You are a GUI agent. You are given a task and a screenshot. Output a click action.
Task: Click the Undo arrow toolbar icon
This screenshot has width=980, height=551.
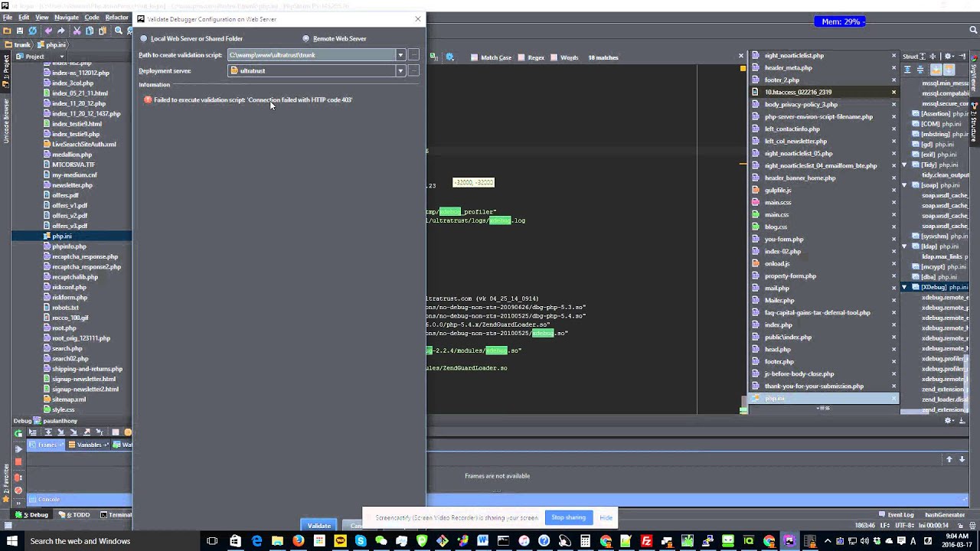point(48,31)
